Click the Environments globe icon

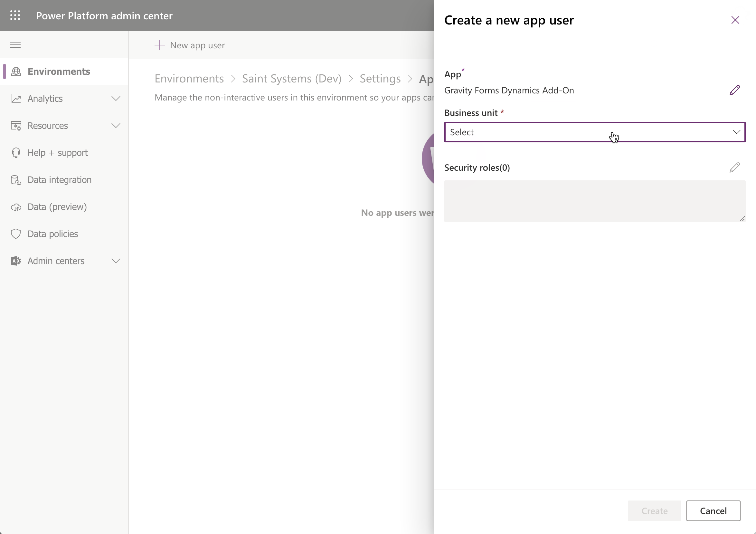pos(16,72)
